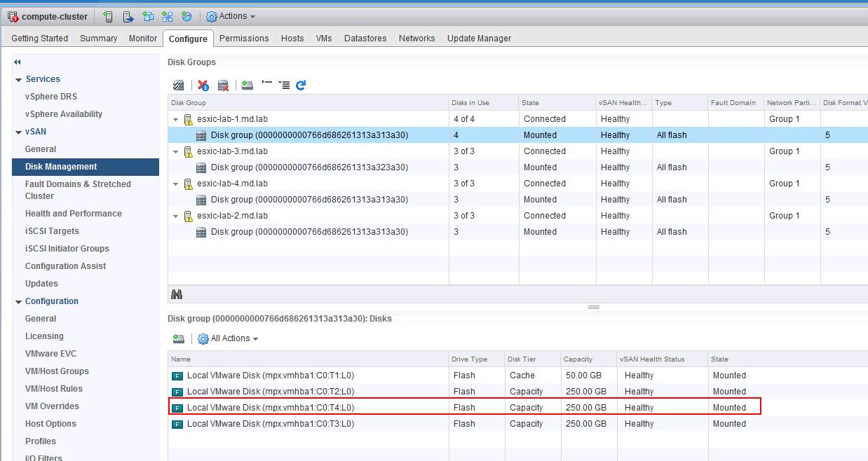Open the VM/Host Rules page
Screen dimensions: 868x461
click(54, 389)
